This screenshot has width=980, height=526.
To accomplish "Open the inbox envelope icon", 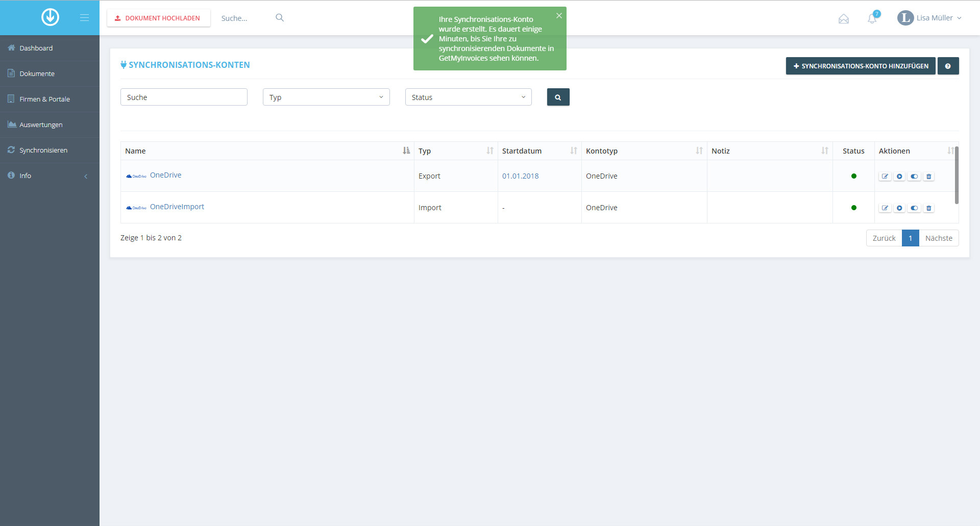I will [844, 19].
